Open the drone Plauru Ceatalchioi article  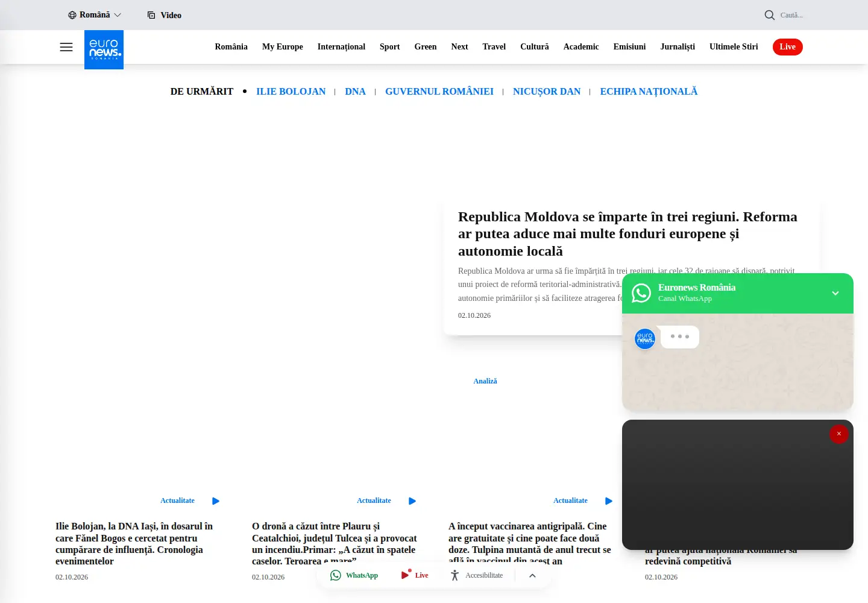(x=335, y=543)
